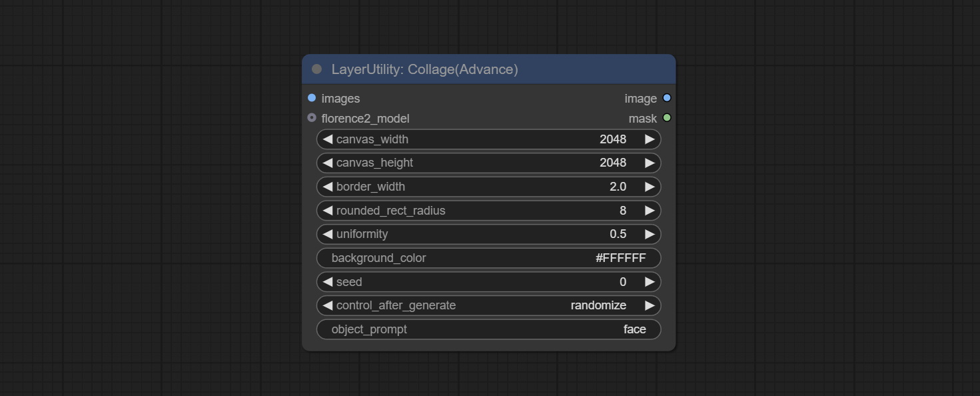Click the image output connector dot

pyautogui.click(x=667, y=98)
